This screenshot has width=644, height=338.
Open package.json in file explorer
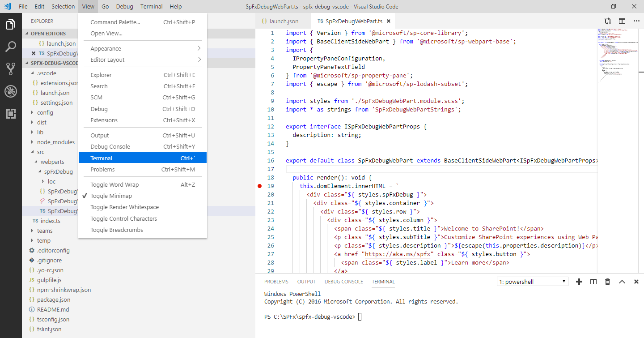point(53,299)
